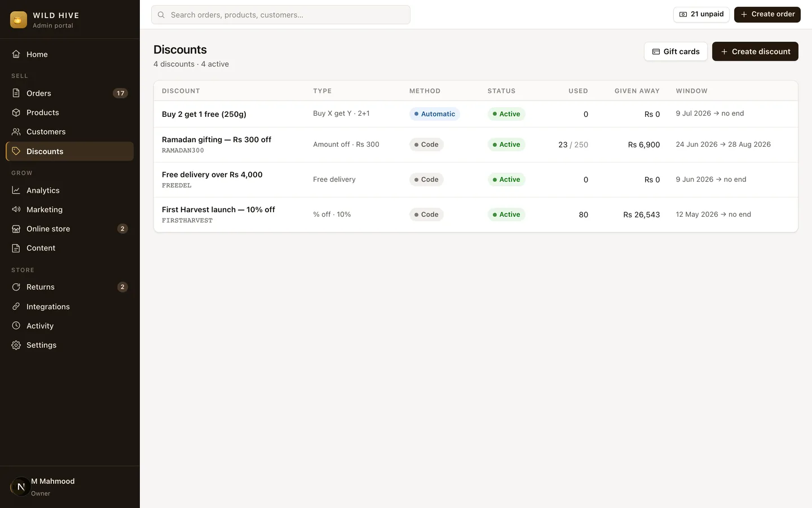Image resolution: width=812 pixels, height=508 pixels.
Task: Click the Returns refresh icon
Action: tap(16, 287)
